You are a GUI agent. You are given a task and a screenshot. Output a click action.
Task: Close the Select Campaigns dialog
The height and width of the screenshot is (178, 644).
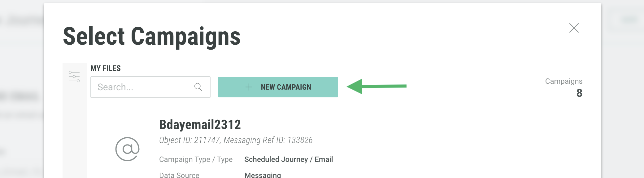pos(574,28)
